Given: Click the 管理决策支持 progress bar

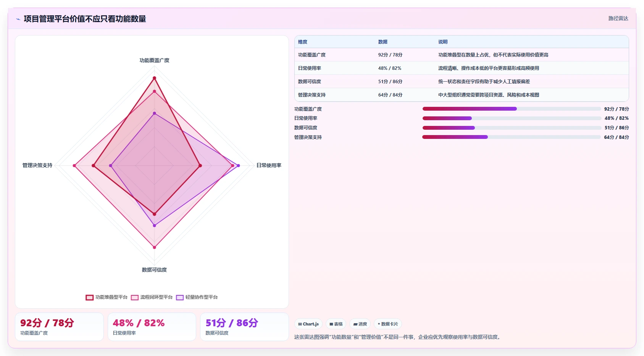Looking at the screenshot, I should click(x=512, y=137).
